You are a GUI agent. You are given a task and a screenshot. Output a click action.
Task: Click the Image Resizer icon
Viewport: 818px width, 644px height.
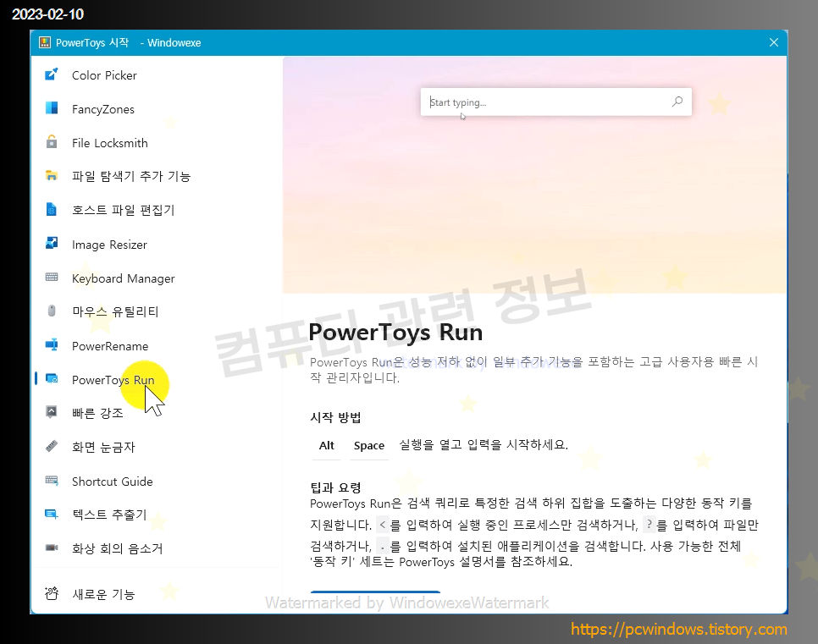[x=51, y=244]
